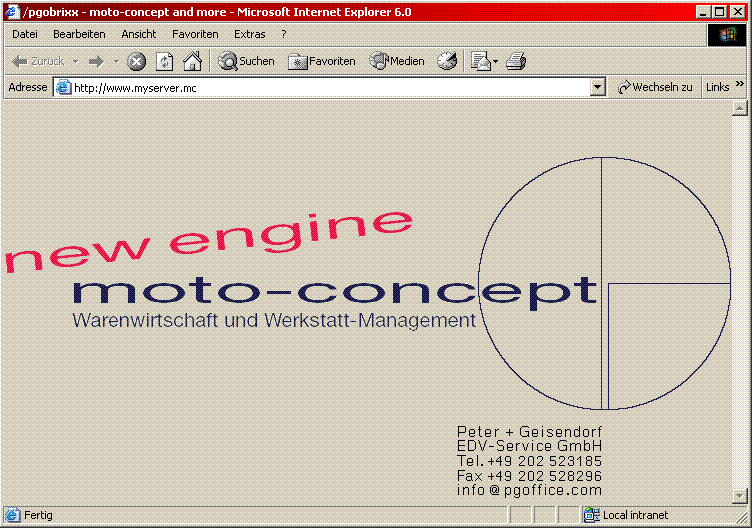752x528 pixels.
Task: Open the Favoriten toolbar panel
Action: pos(322,62)
